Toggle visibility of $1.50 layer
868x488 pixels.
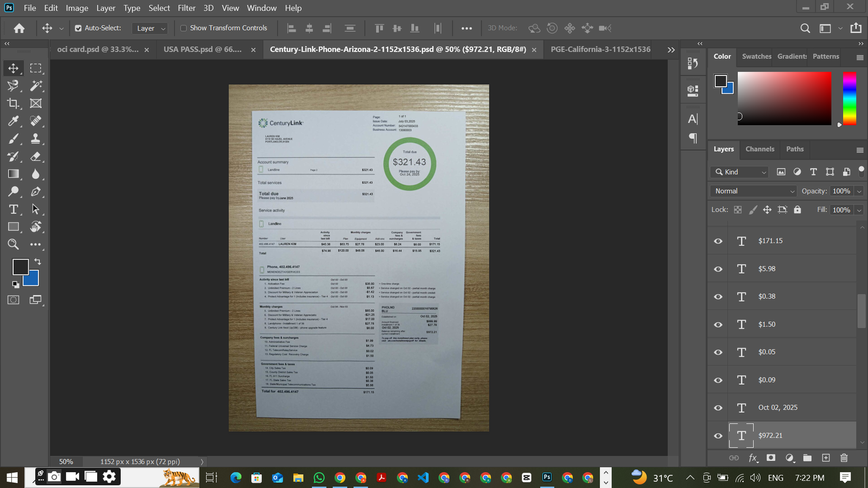click(718, 325)
